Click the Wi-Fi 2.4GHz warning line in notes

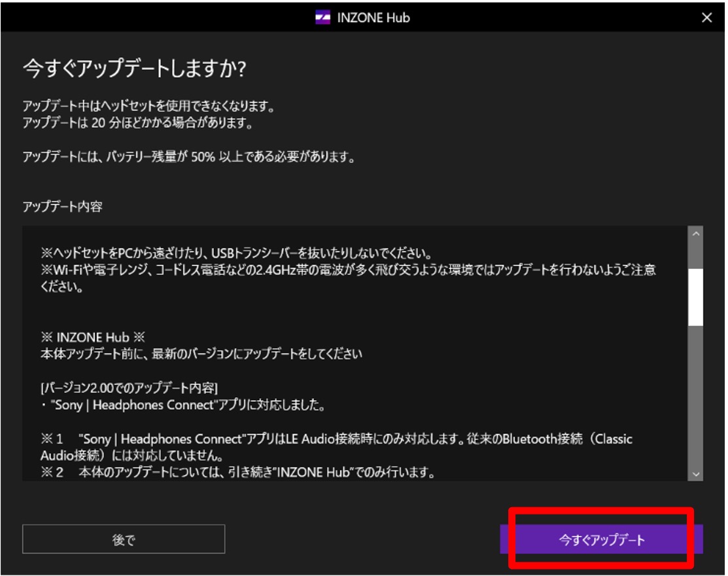pos(347,270)
